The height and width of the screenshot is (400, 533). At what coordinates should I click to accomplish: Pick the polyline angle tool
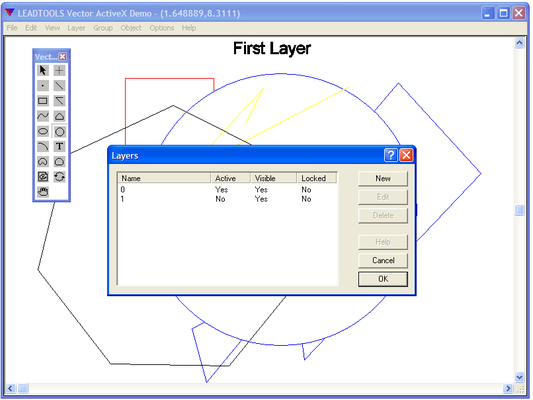point(59,101)
